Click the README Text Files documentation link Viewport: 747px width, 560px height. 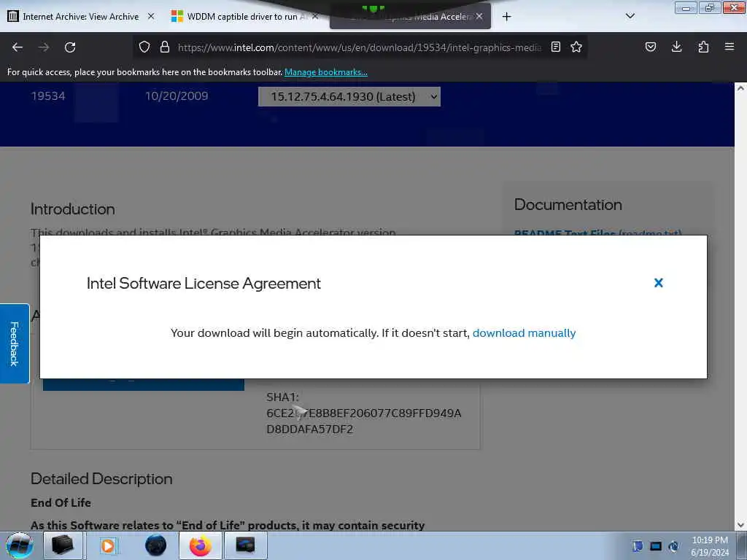598,233
